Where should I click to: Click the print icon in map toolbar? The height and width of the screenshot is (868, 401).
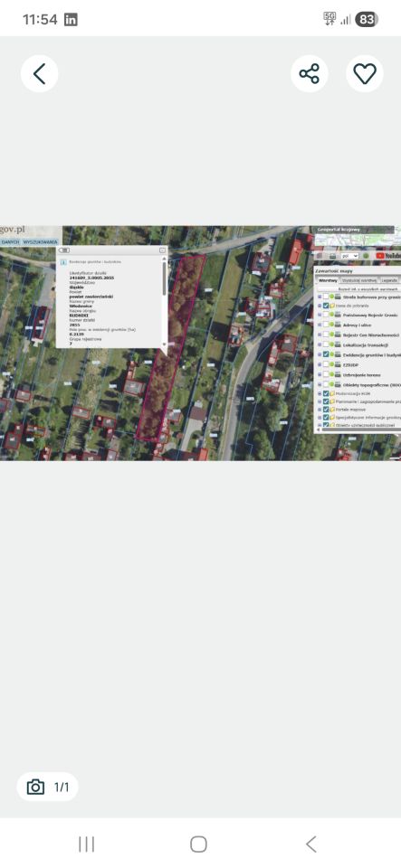coord(332,256)
